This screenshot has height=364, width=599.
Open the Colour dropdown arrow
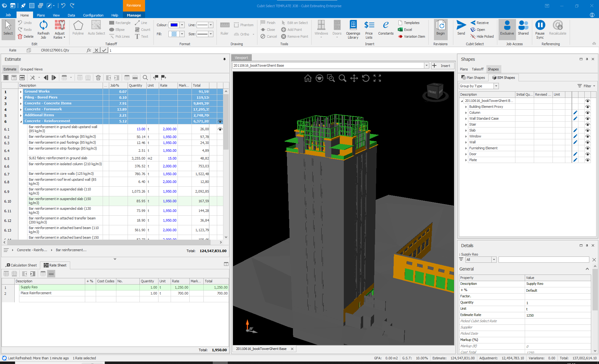tap(182, 25)
